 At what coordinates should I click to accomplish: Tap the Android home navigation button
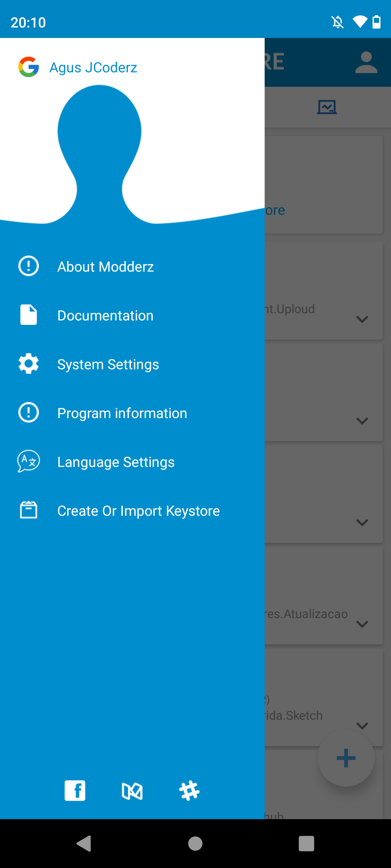click(x=195, y=843)
